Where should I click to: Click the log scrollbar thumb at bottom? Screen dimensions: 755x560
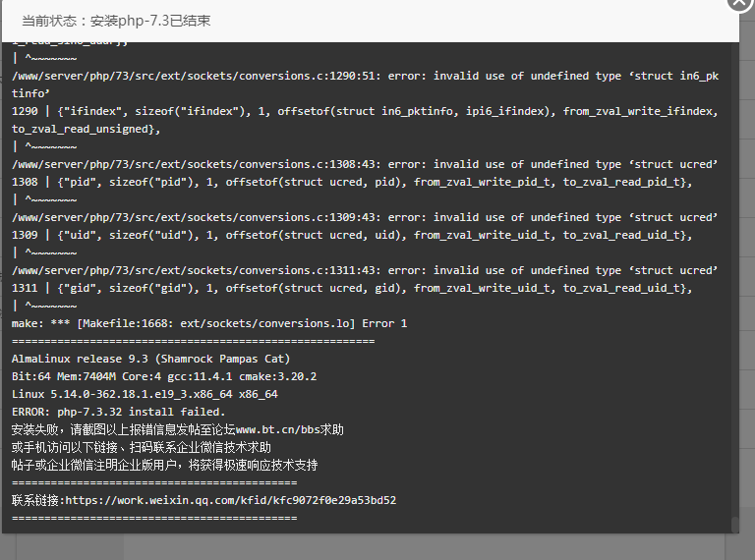pos(734,525)
